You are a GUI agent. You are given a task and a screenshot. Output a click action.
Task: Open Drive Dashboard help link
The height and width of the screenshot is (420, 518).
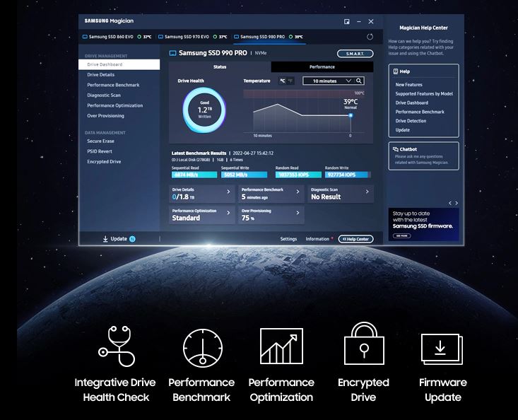412,103
